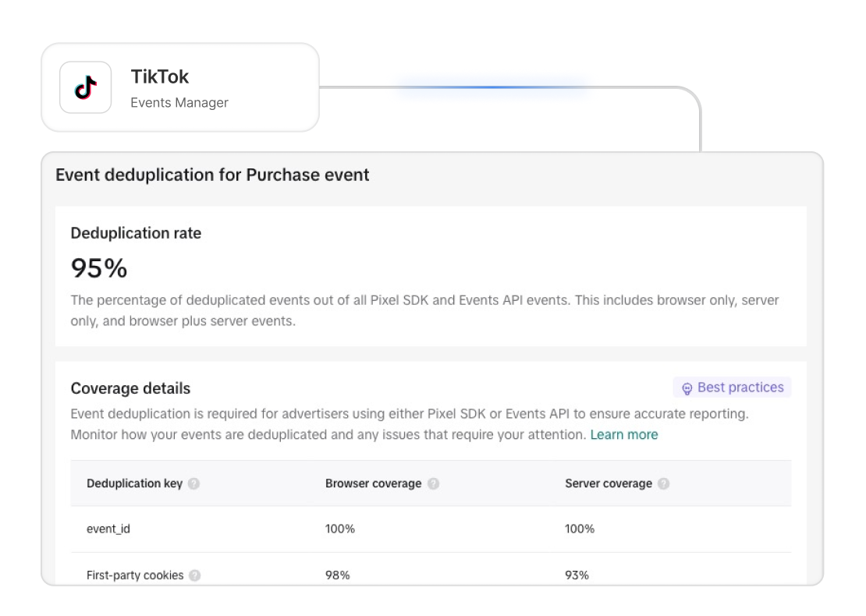The width and height of the screenshot is (866, 616).
Task: Click the Server coverage help icon
Action: (664, 483)
